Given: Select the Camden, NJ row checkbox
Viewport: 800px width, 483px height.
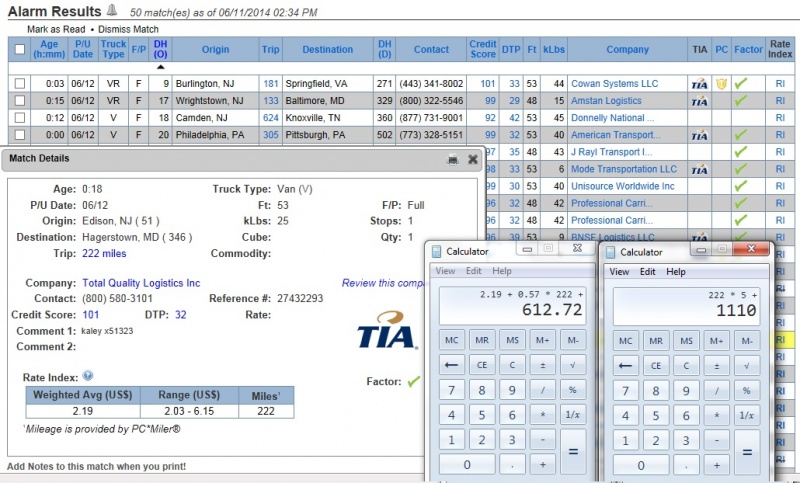Looking at the screenshot, I should (x=20, y=118).
